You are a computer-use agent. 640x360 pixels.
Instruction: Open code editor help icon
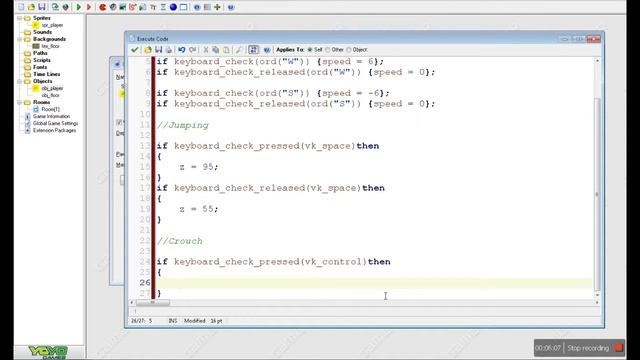click(x=267, y=49)
